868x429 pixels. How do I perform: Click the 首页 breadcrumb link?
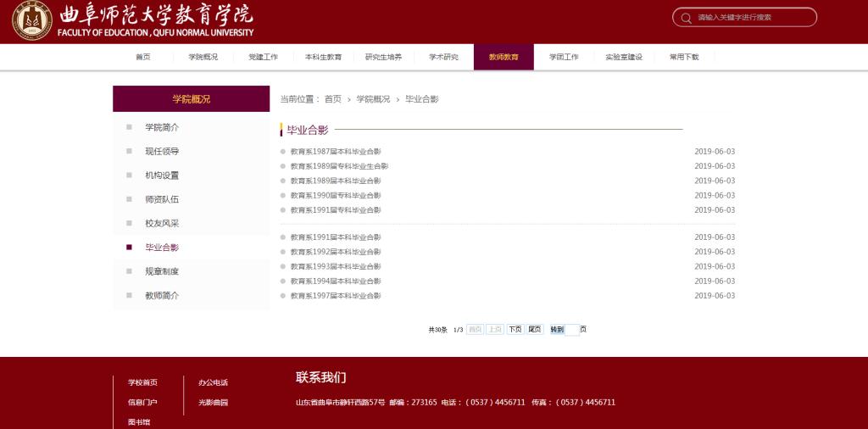(332, 99)
